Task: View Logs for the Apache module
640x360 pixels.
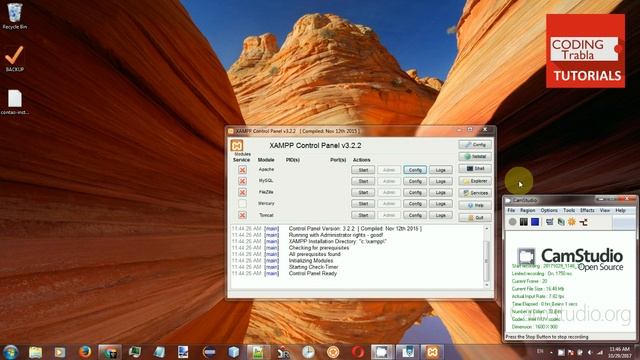Action: tap(440, 170)
